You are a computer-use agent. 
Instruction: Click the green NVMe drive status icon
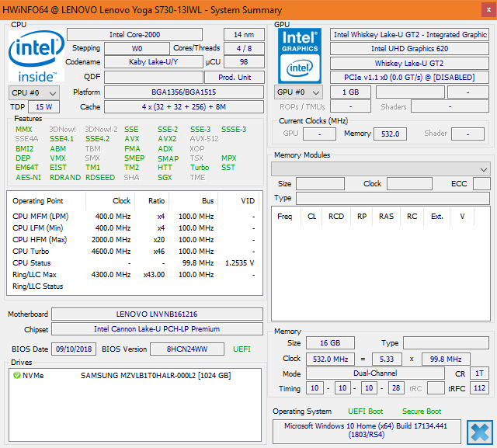(x=17, y=376)
